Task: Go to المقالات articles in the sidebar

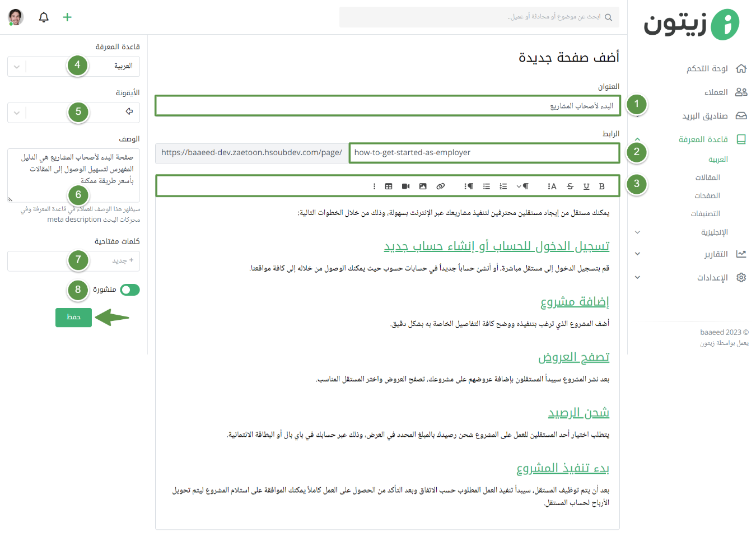Action: point(708,178)
